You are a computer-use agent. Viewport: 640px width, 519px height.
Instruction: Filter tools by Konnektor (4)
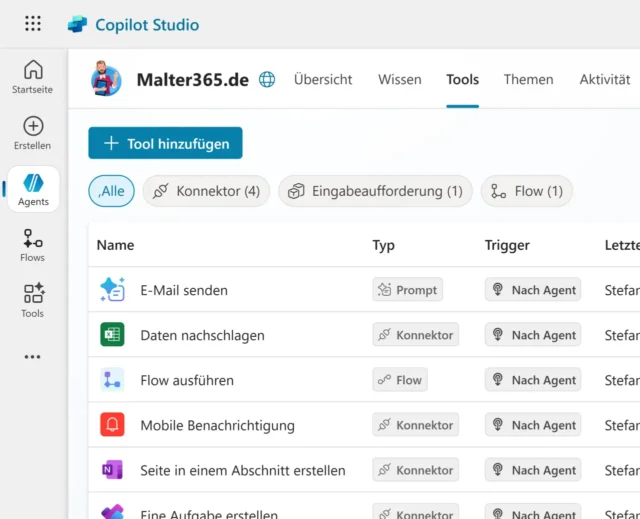click(206, 191)
